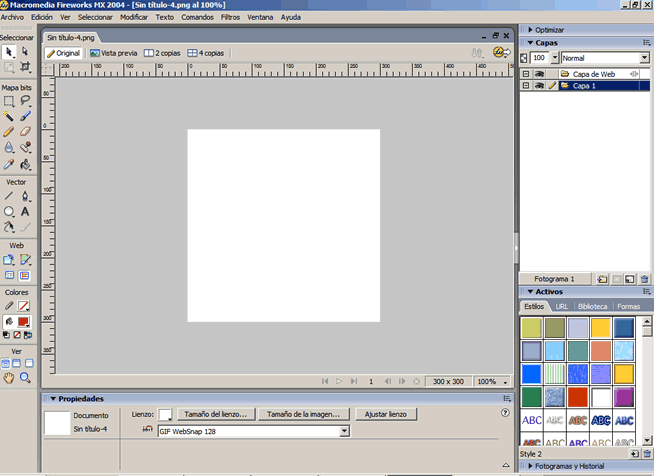
Task: Select the Magic Wand tool
Action: [x=9, y=116]
